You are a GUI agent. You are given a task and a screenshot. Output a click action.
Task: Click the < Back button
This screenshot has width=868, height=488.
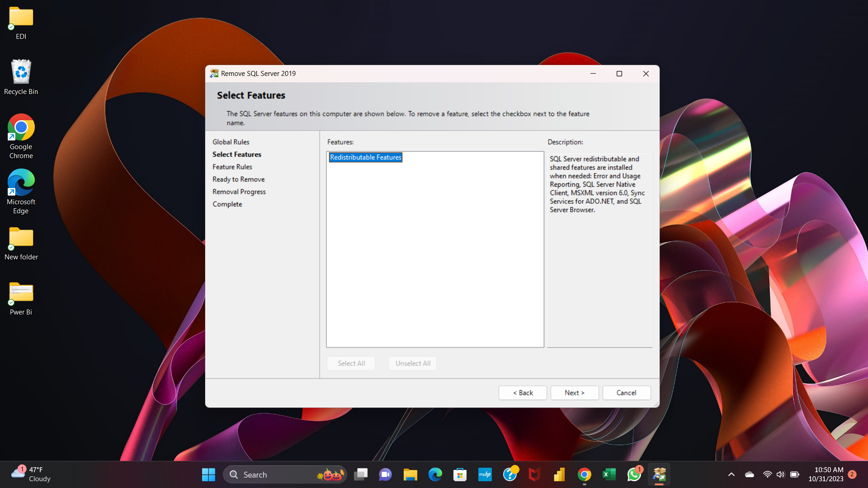[523, 393]
